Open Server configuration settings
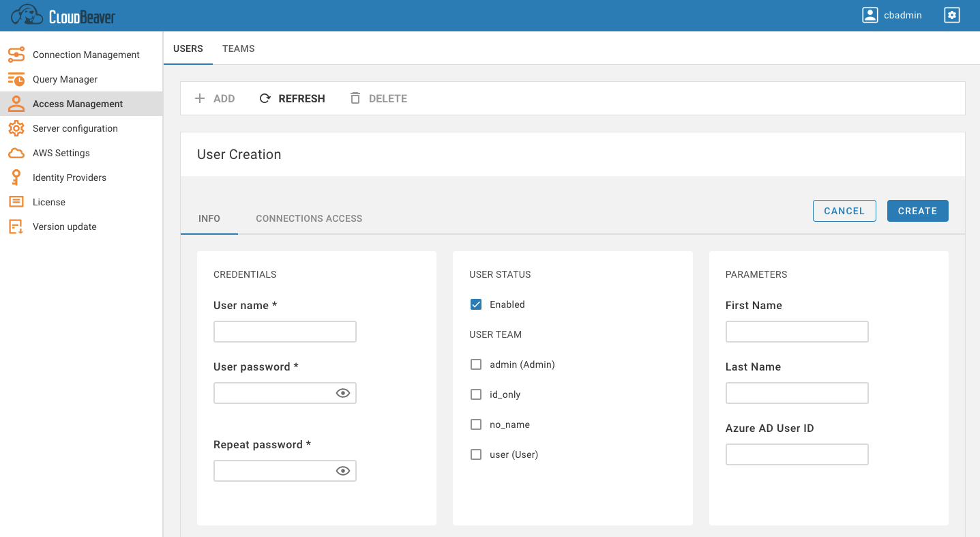 point(16,128)
